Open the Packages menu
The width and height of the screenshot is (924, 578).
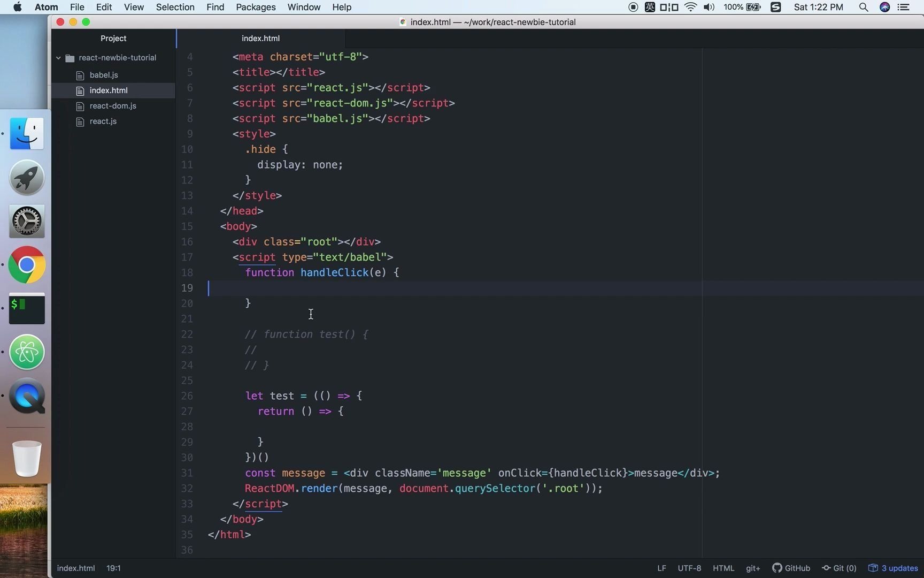tap(256, 7)
